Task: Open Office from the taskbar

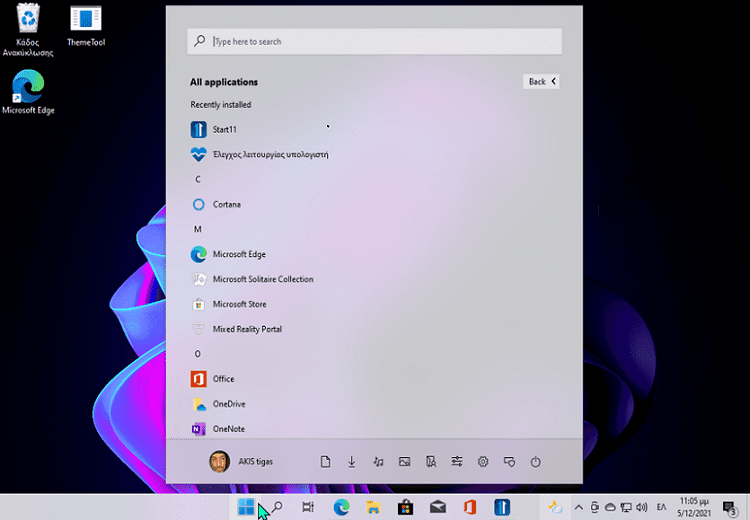Action: [470, 507]
